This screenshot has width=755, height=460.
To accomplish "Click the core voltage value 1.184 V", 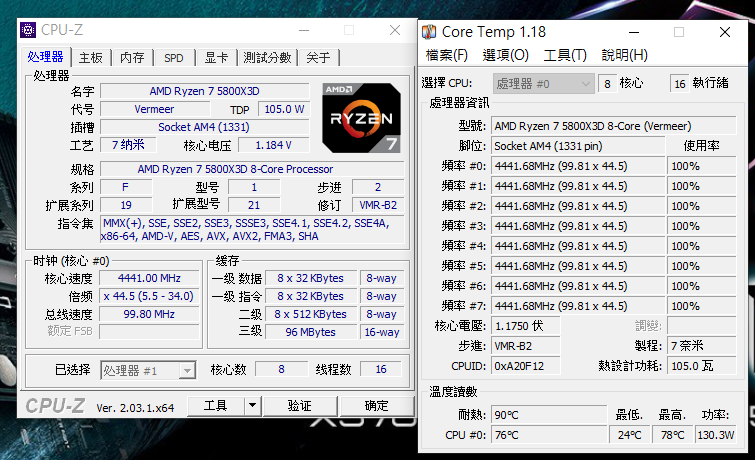I will (x=273, y=145).
